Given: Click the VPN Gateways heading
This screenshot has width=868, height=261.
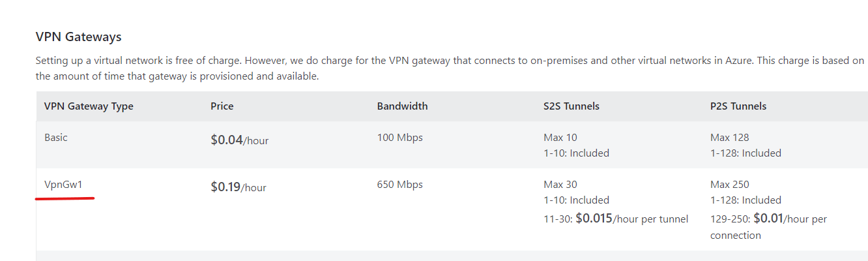Looking at the screenshot, I should (78, 37).
